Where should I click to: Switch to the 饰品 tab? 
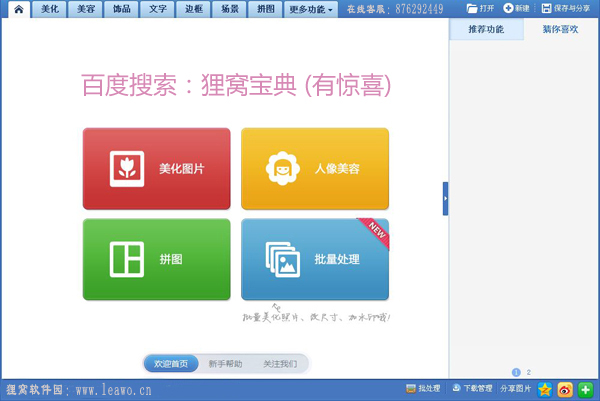tap(121, 9)
